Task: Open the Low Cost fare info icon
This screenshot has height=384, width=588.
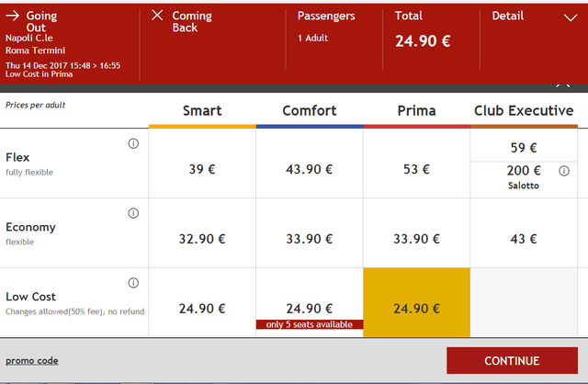Action: tap(133, 282)
